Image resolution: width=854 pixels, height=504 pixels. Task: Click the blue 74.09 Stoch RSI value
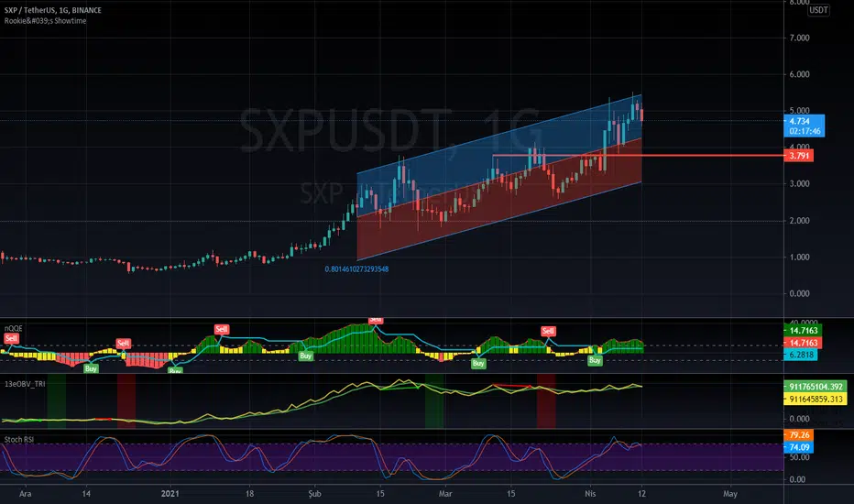click(798, 447)
